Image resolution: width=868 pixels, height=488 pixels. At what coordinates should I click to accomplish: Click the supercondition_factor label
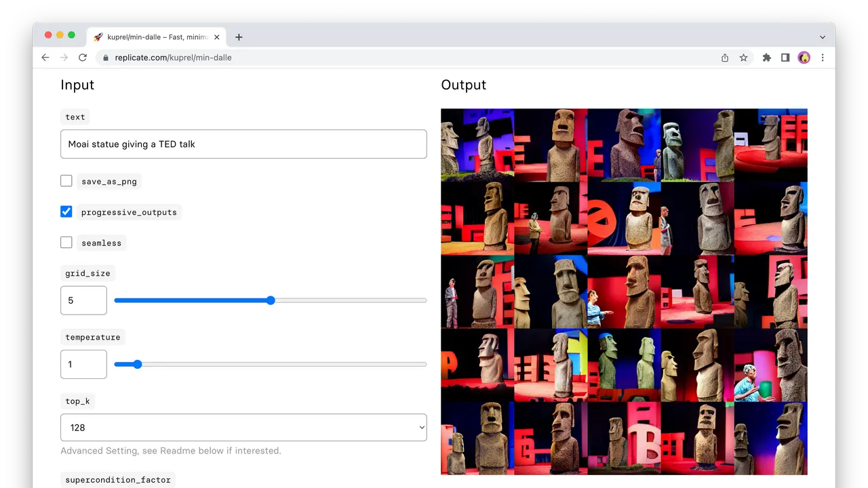click(x=118, y=480)
